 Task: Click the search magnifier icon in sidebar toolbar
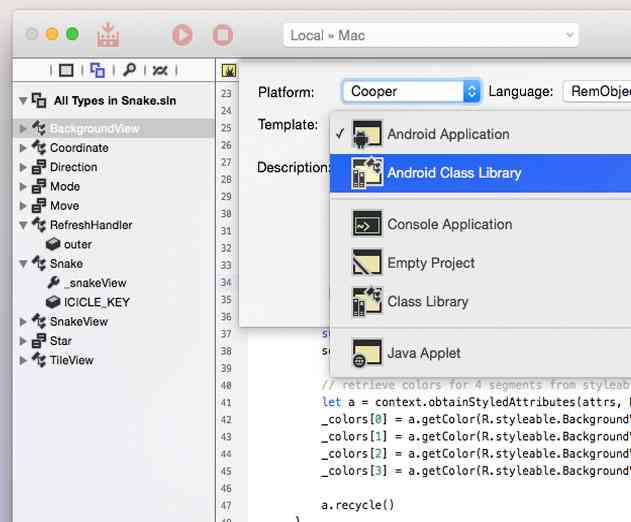point(129,70)
